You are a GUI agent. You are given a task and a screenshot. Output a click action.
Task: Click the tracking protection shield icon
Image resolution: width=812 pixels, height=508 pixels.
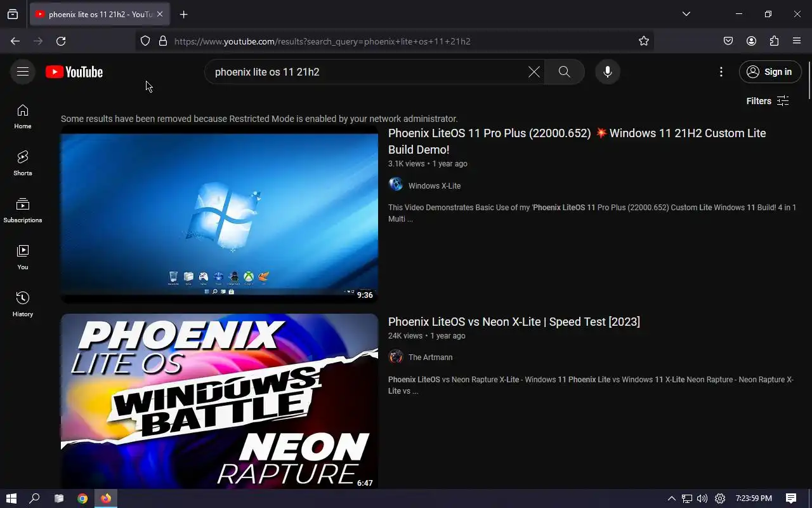145,41
